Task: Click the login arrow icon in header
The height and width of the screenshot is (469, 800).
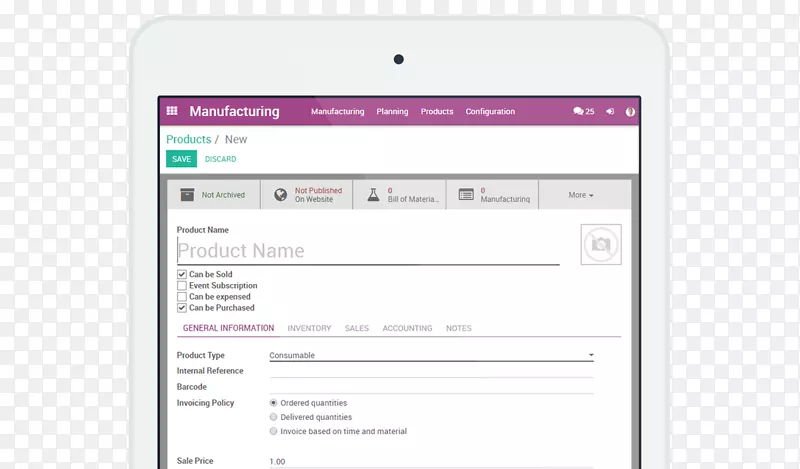Action: pos(609,112)
